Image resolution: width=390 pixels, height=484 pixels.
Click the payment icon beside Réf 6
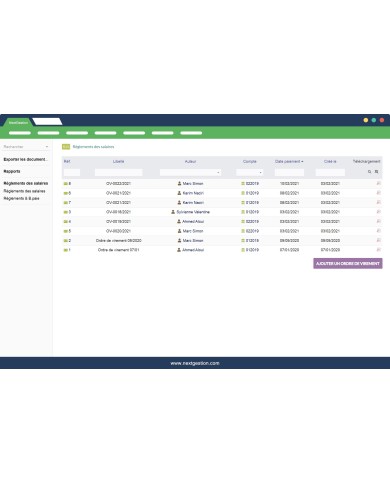(66, 193)
